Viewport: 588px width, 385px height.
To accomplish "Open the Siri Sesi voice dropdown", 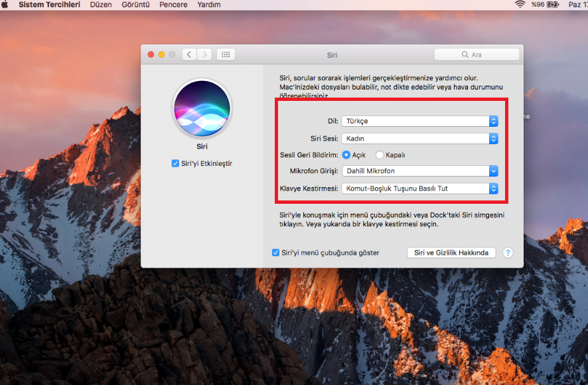I will pos(420,139).
